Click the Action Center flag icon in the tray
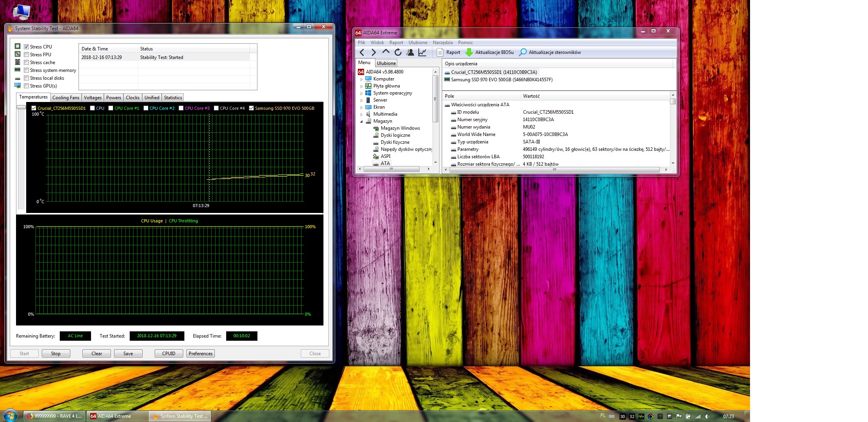This screenshot has width=868, height=422. 679,417
